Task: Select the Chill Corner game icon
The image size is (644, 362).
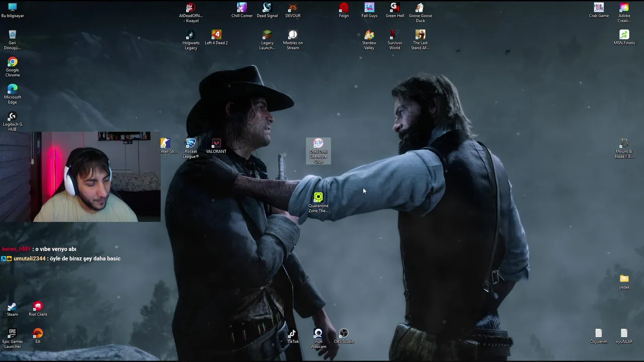Action: (x=242, y=11)
